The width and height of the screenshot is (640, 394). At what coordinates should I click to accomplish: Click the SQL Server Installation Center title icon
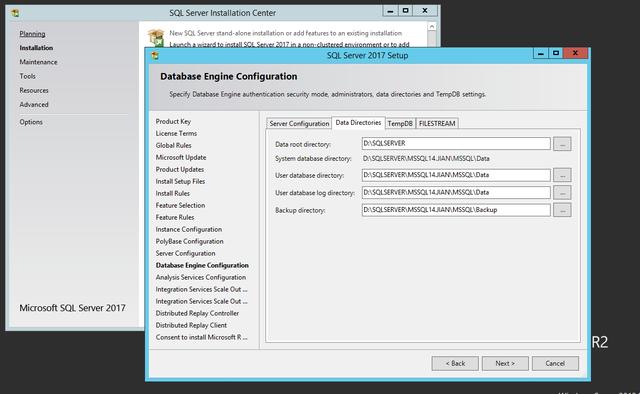pos(15,13)
